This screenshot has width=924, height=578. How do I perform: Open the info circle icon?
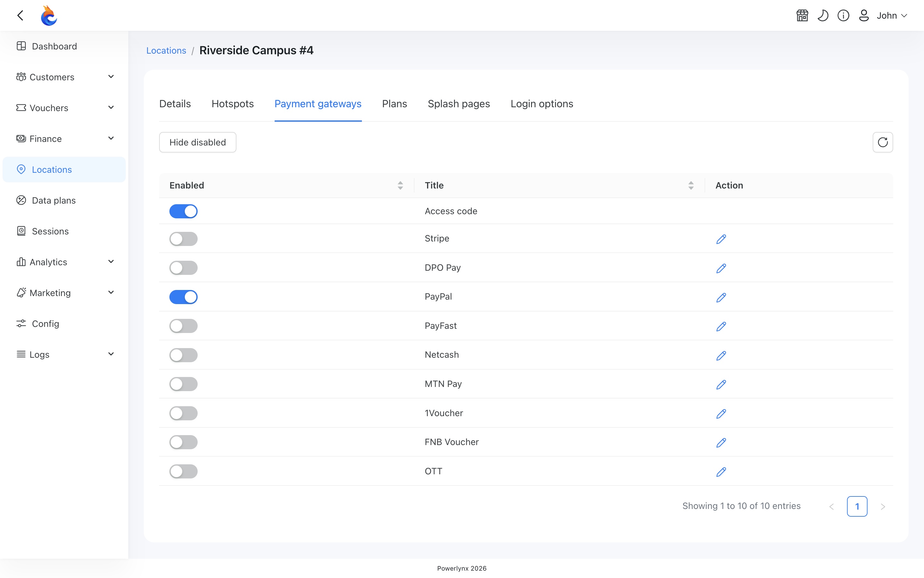click(x=843, y=15)
